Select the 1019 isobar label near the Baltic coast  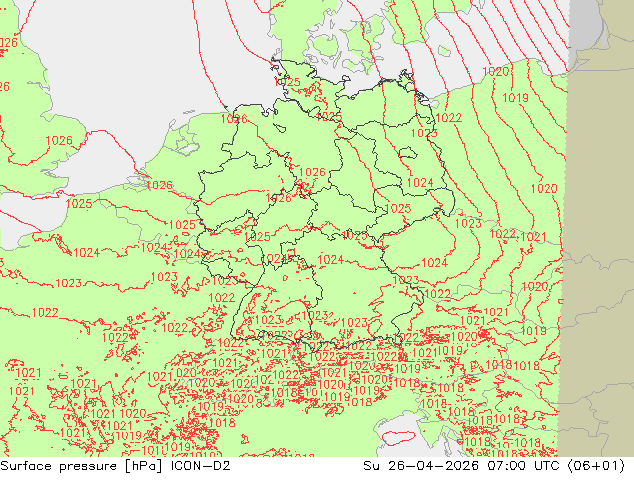pos(515,98)
